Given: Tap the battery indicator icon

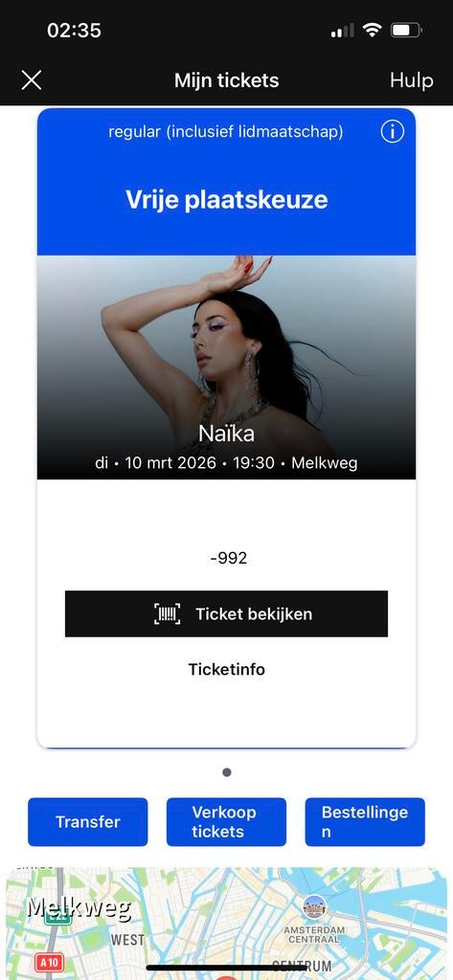Looking at the screenshot, I should coord(406,30).
